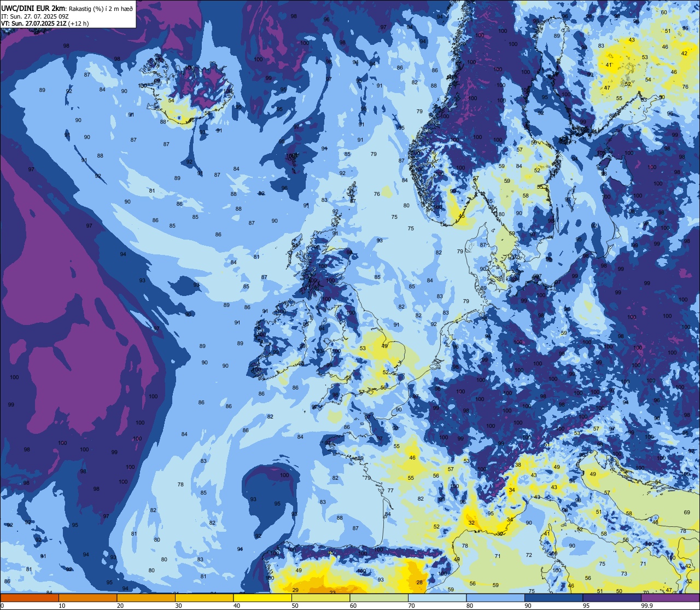Select the light green 60–70 legend swatch
The width and height of the screenshot is (700, 610).
pyautogui.click(x=379, y=598)
